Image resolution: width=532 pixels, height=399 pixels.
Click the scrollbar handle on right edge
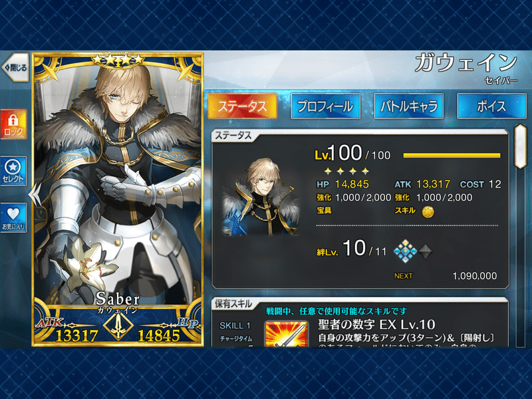click(x=520, y=146)
